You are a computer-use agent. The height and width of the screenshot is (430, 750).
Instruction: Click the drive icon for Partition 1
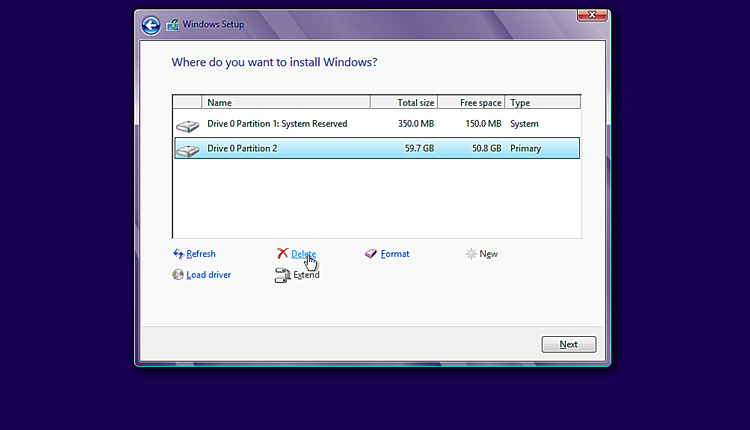tap(188, 126)
